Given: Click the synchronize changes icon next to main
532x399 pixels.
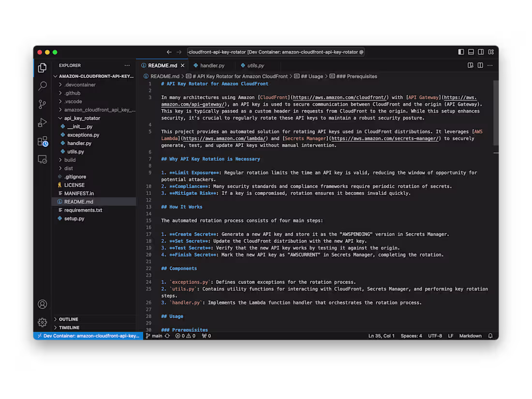Looking at the screenshot, I should (x=166, y=336).
